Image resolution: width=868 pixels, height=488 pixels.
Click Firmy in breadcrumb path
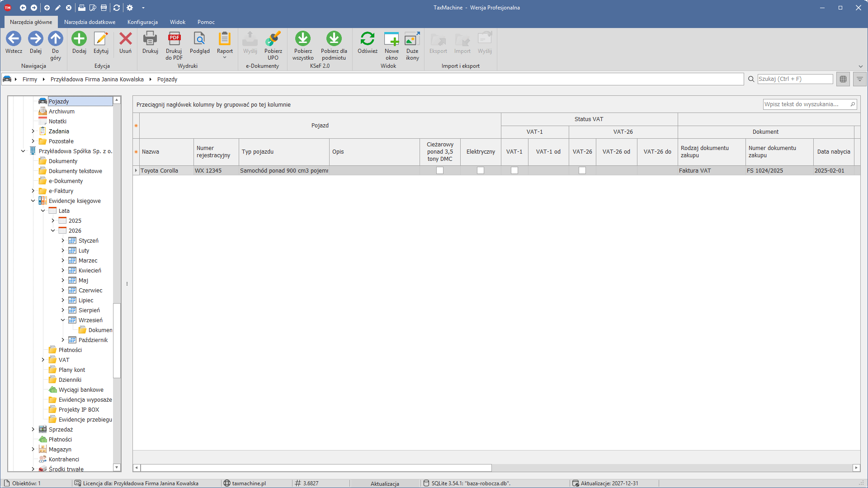30,79
